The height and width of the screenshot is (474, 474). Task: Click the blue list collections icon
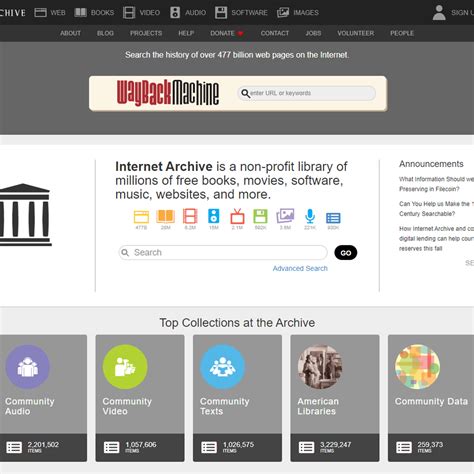[x=333, y=218]
